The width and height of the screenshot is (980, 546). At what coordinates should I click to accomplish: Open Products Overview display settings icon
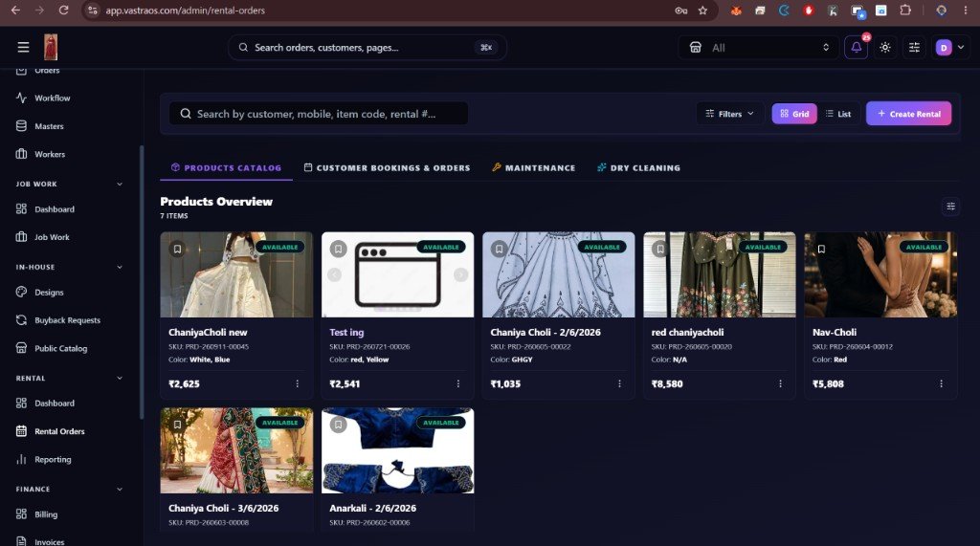(x=950, y=207)
